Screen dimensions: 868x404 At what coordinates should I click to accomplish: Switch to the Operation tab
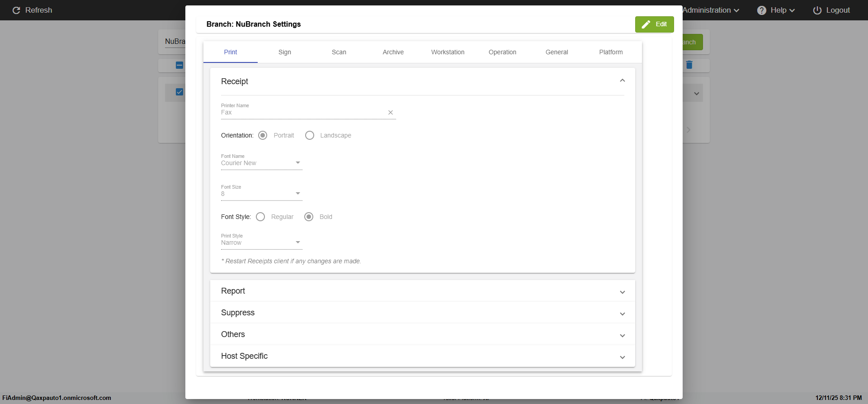click(502, 52)
